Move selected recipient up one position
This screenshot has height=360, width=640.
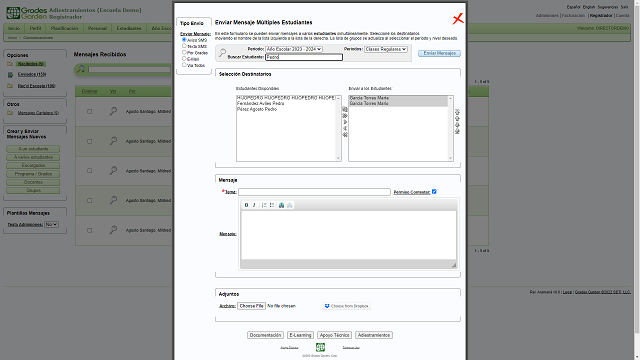pyautogui.click(x=457, y=118)
